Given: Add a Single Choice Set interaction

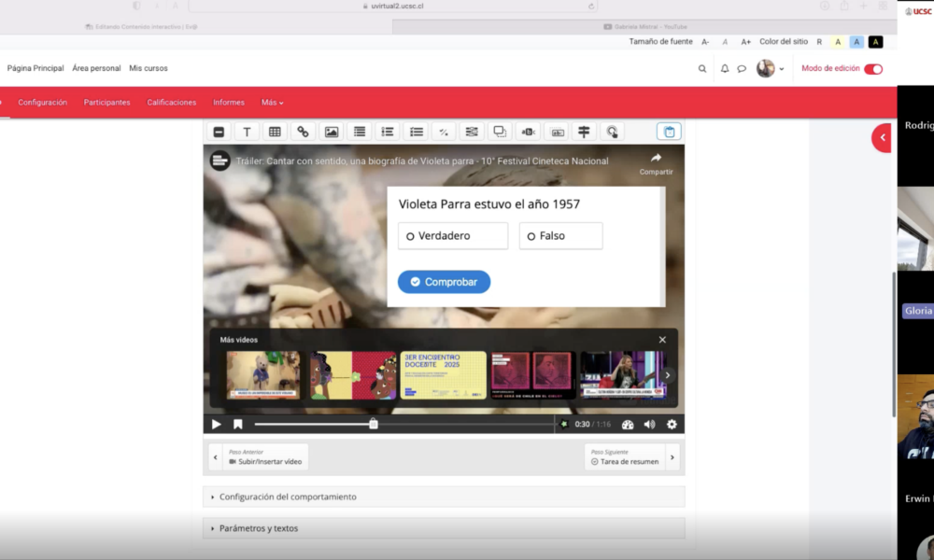Looking at the screenshot, I should pos(388,132).
